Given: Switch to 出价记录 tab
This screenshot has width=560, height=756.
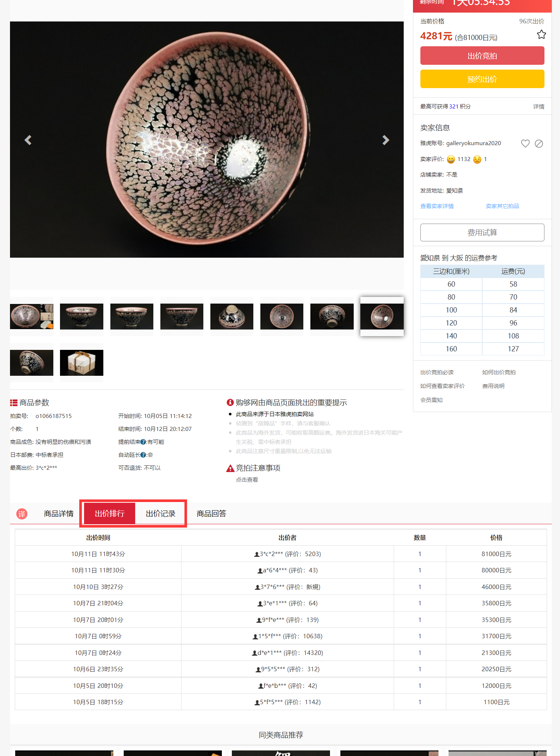Looking at the screenshot, I should coord(160,514).
